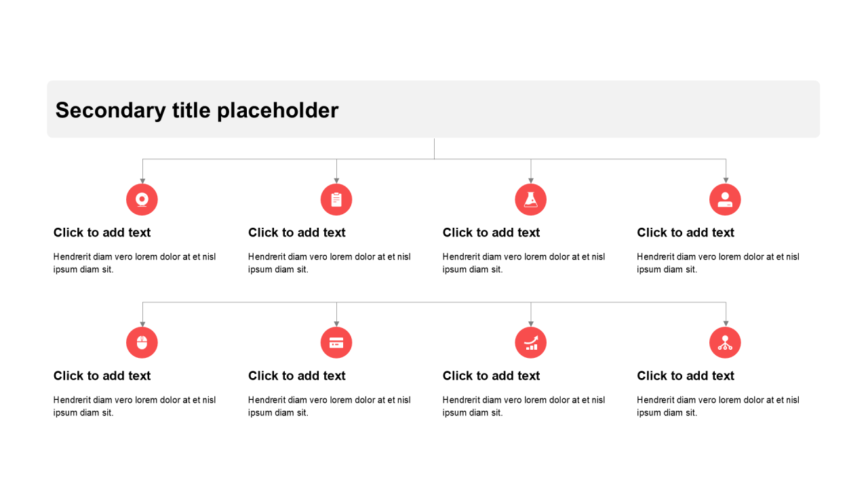Click body text under the webcam heading
Image resolution: width=868 pixels, height=488 pixels.
tap(135, 263)
